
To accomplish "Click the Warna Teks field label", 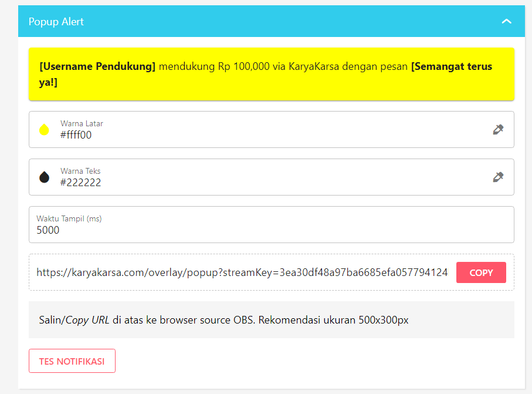I will (x=80, y=171).
